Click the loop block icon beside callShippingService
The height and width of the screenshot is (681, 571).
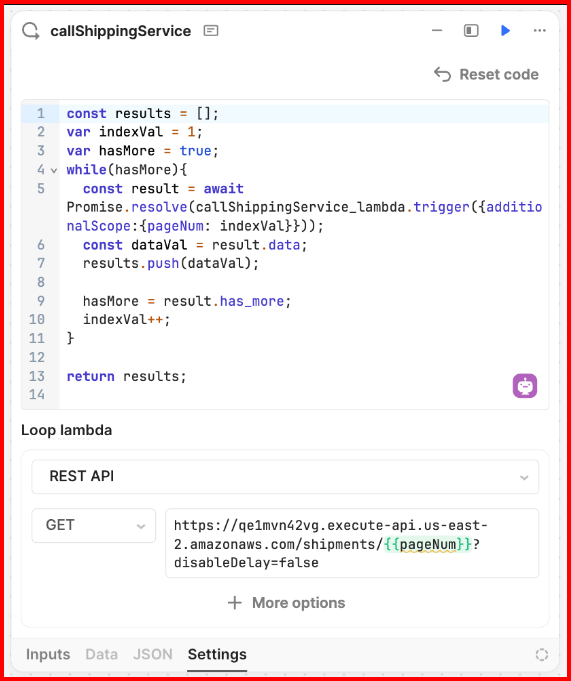(31, 31)
